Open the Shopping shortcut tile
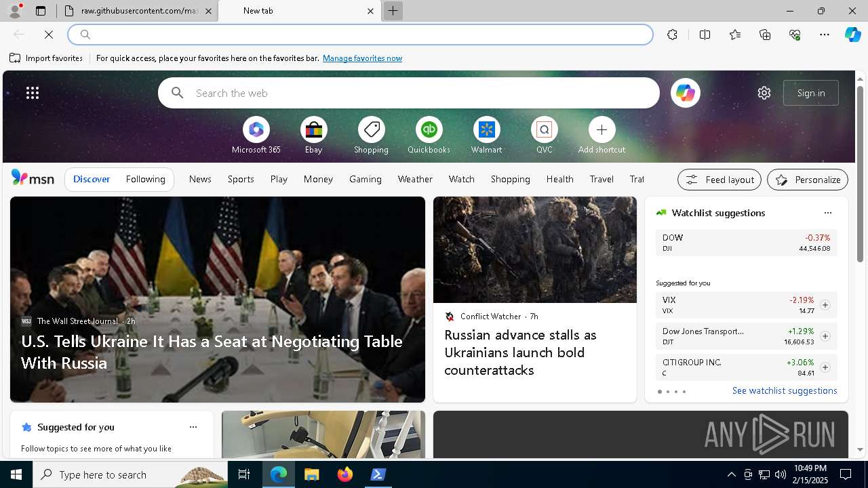 tap(371, 136)
